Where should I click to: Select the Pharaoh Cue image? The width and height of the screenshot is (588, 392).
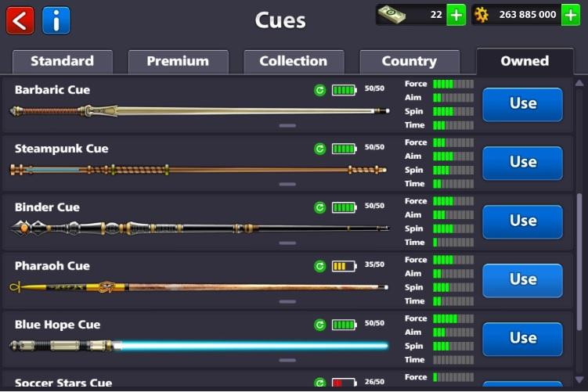click(x=199, y=287)
